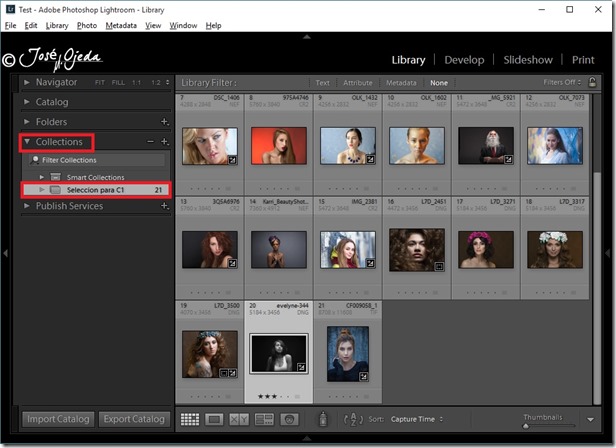Image resolution: width=616 pixels, height=448 pixels.
Task: Click badge on IMG_2381 thumbnail
Action: tap(370, 263)
